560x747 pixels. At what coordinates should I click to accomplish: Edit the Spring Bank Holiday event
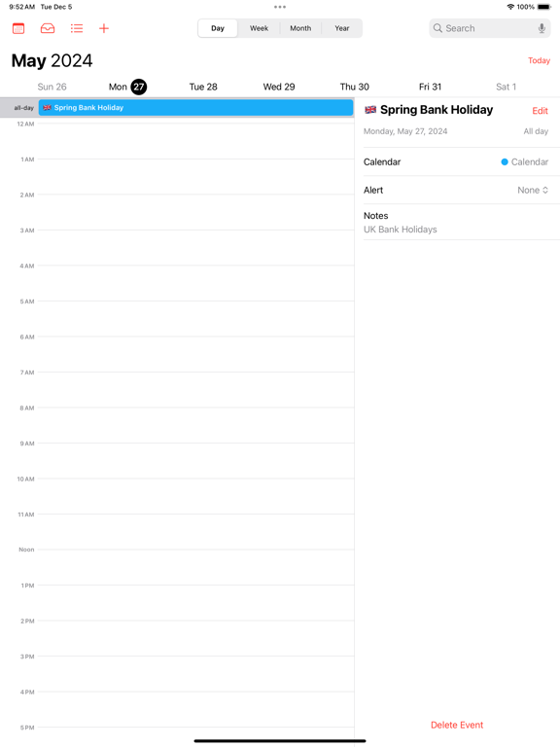(540, 111)
